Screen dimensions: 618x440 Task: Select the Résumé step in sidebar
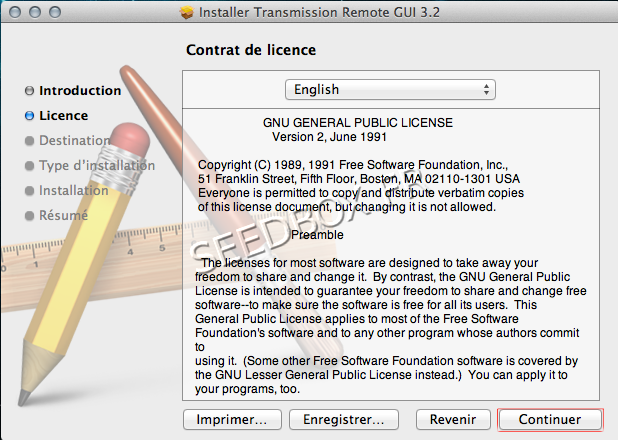(62, 216)
